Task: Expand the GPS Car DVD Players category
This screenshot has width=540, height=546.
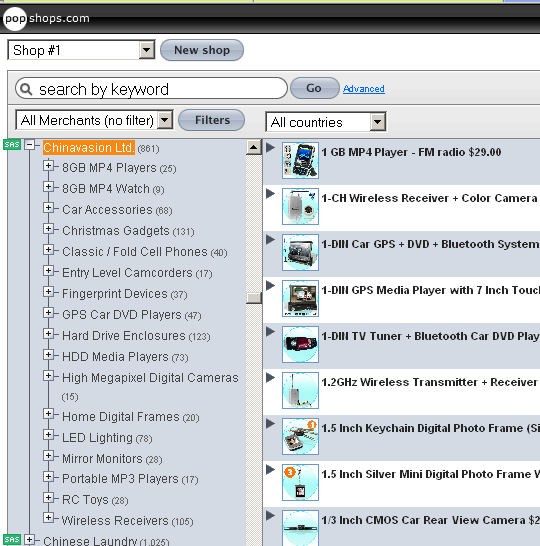Action: pos(48,313)
